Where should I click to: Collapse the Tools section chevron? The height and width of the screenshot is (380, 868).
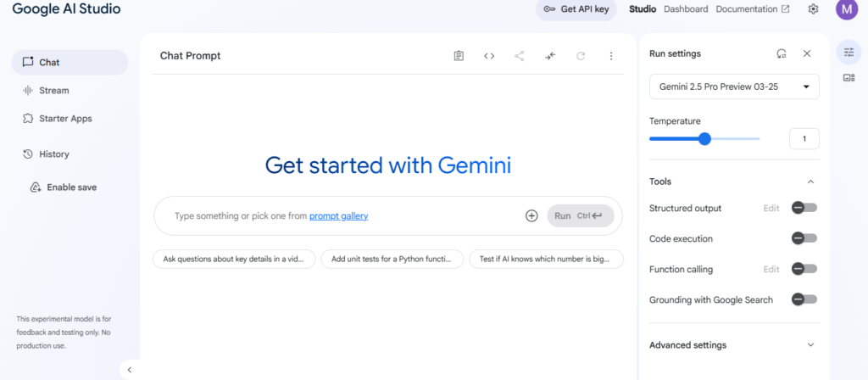tap(810, 182)
